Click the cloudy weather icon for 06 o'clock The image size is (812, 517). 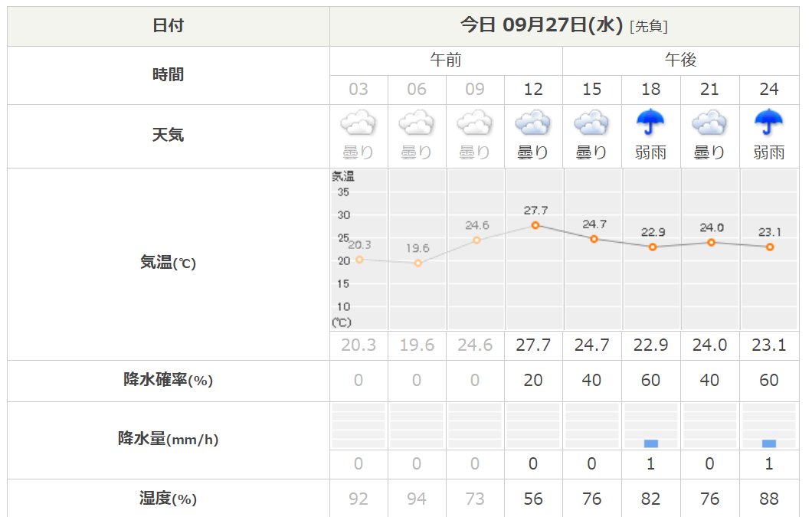pyautogui.click(x=417, y=123)
